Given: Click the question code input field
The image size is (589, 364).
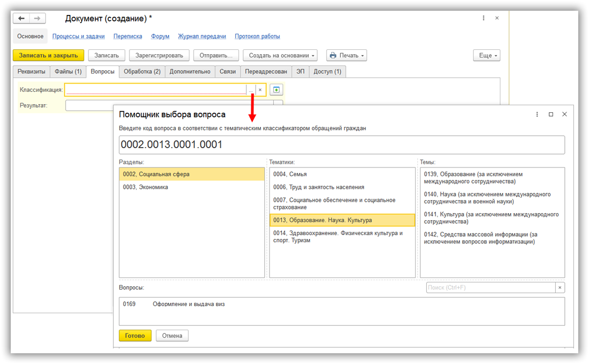Looking at the screenshot, I should tap(341, 144).
